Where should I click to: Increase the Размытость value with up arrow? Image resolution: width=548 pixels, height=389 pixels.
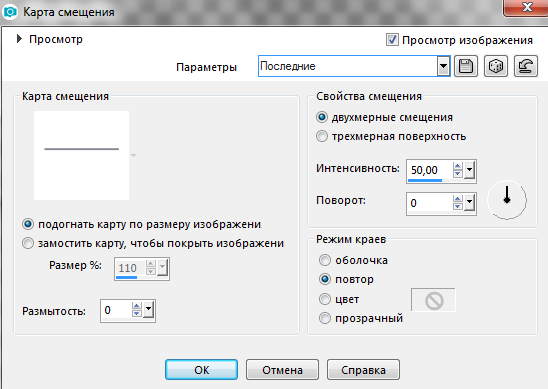coord(137,305)
